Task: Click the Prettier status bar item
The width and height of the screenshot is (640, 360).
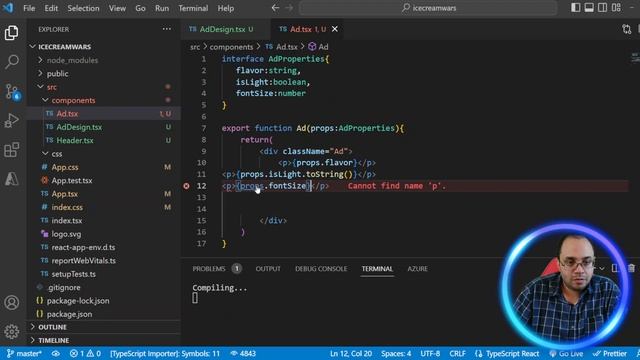Action: click(x=610, y=353)
